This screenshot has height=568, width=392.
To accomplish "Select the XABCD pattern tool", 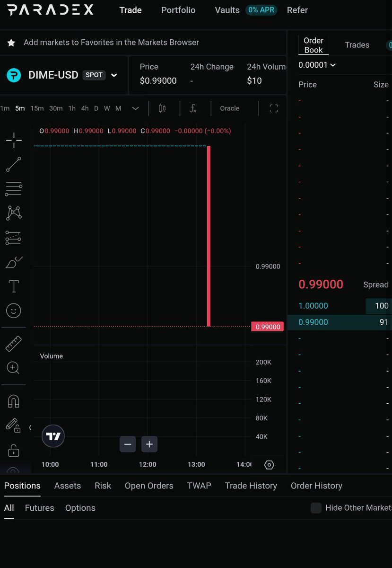I will 14,213.
